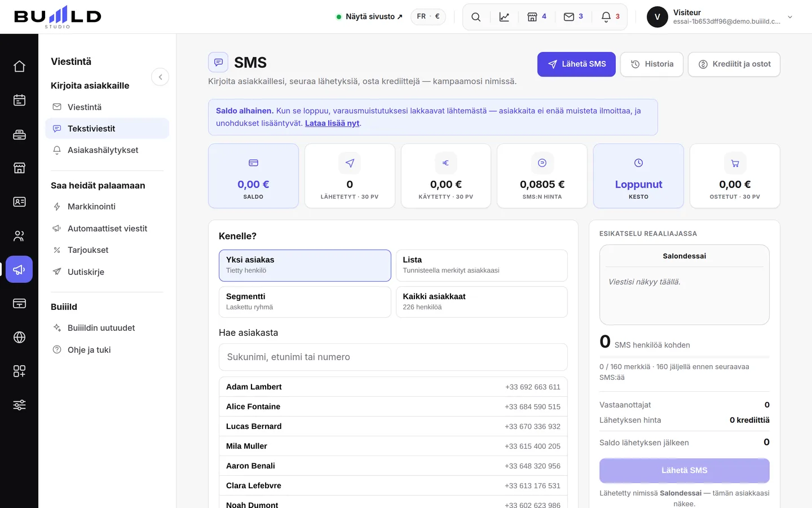This screenshot has width=812, height=508.
Task: Open the payment card icon in left rail
Action: point(19,303)
